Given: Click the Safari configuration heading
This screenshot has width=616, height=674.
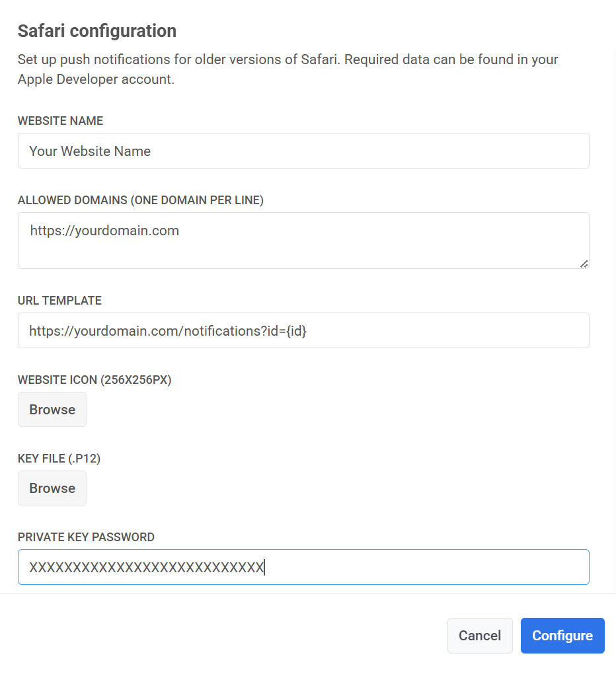Looking at the screenshot, I should 96,30.
